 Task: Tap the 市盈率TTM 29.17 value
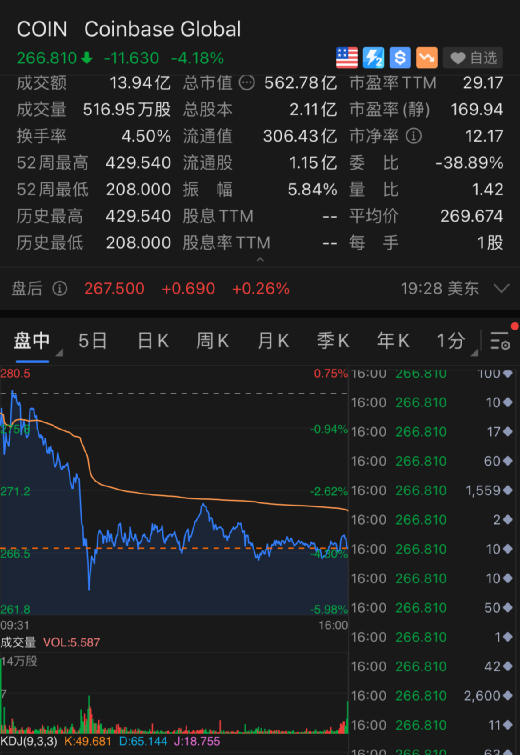point(483,83)
